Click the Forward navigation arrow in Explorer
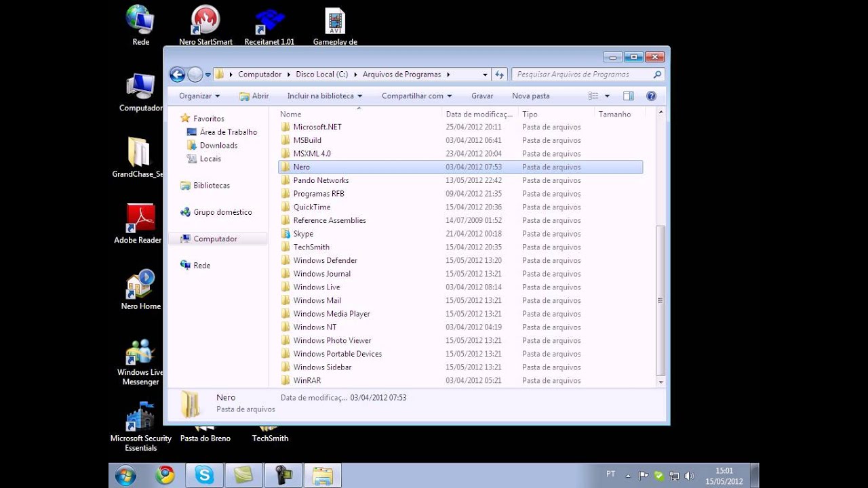The width and height of the screenshot is (868, 488). 195,75
